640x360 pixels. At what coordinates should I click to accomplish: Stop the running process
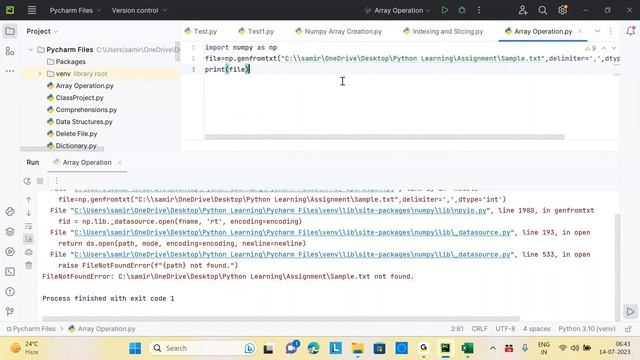(x=40, y=181)
